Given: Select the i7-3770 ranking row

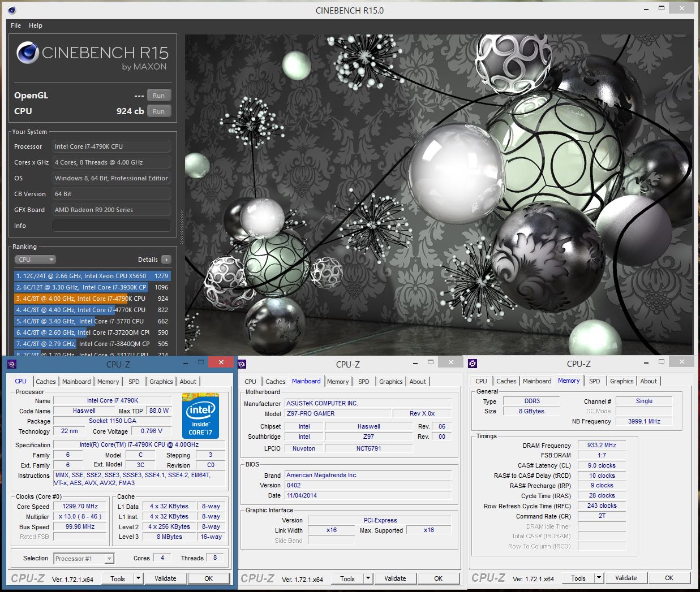Looking at the screenshot, I should point(92,321).
